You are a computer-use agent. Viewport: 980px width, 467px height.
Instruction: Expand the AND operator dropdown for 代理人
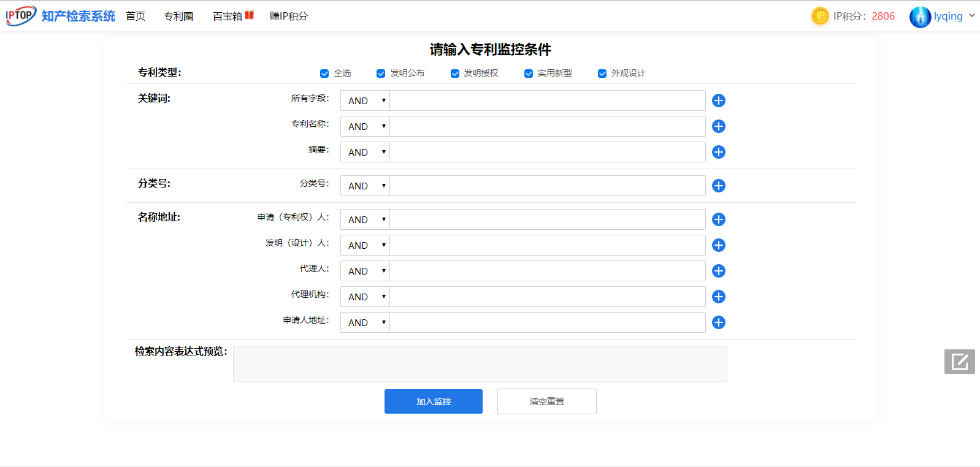point(366,271)
